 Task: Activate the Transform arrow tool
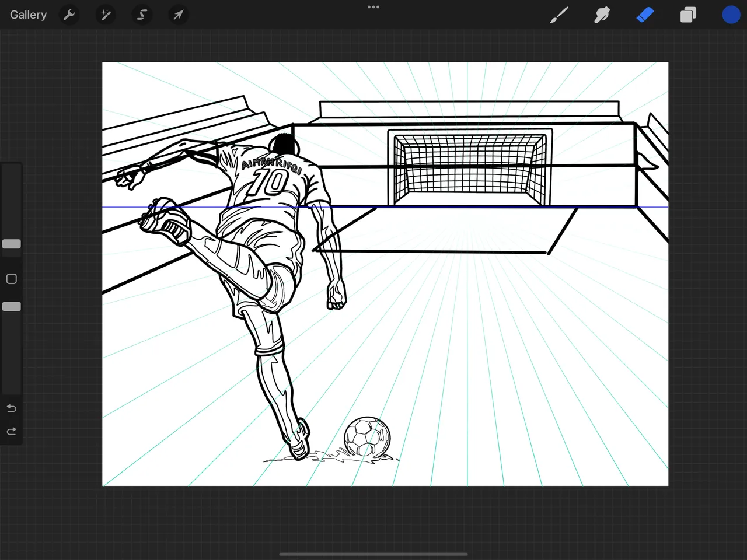point(178,15)
